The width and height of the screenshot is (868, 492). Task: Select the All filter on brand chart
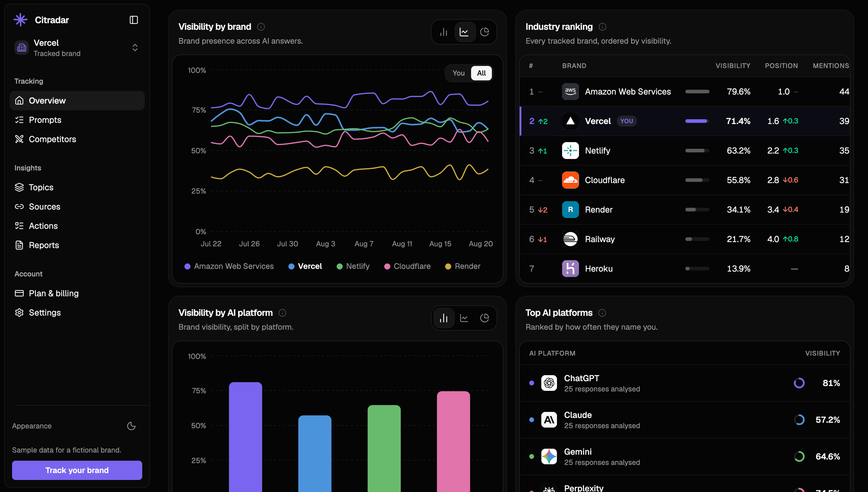[x=481, y=73]
